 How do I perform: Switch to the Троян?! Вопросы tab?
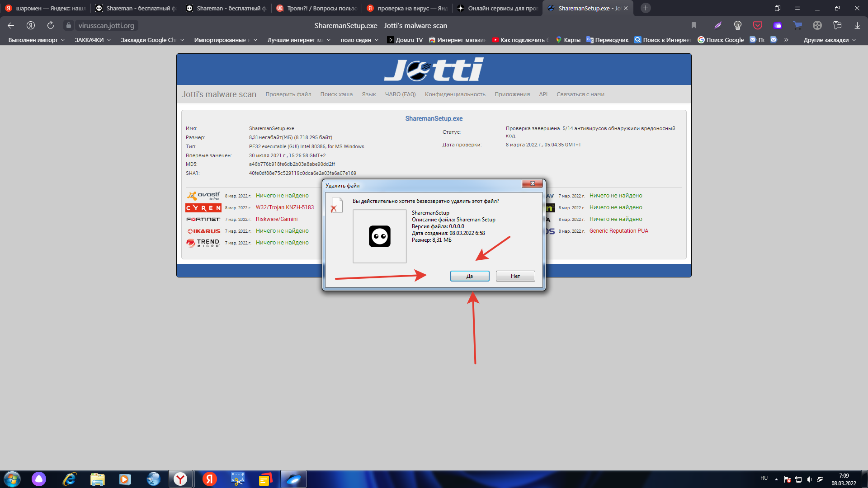(316, 8)
